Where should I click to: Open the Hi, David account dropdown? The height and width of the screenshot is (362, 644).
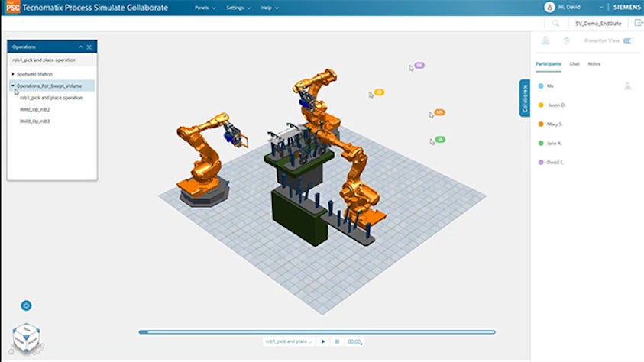(581, 8)
